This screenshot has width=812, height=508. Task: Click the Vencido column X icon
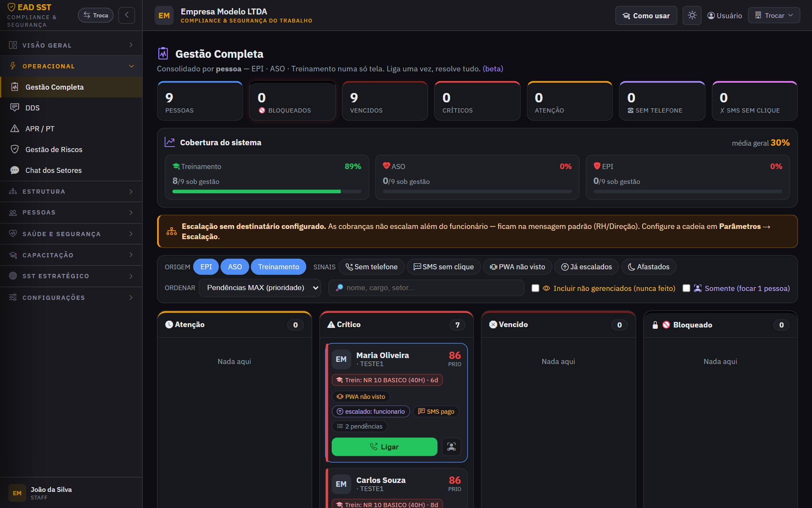[x=493, y=325]
